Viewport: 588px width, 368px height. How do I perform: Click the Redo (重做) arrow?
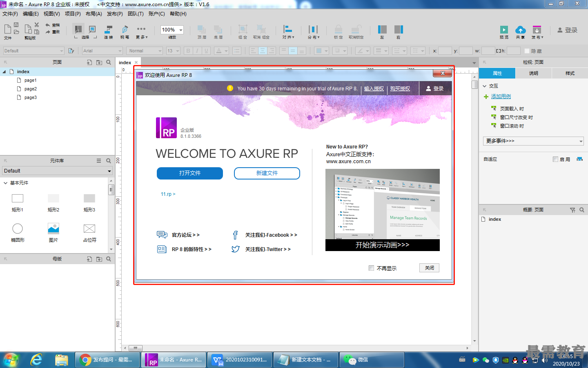click(48, 31)
